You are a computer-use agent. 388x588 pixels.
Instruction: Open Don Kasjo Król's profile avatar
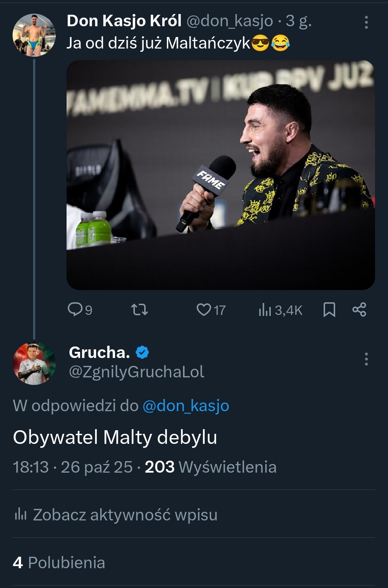tap(34, 35)
